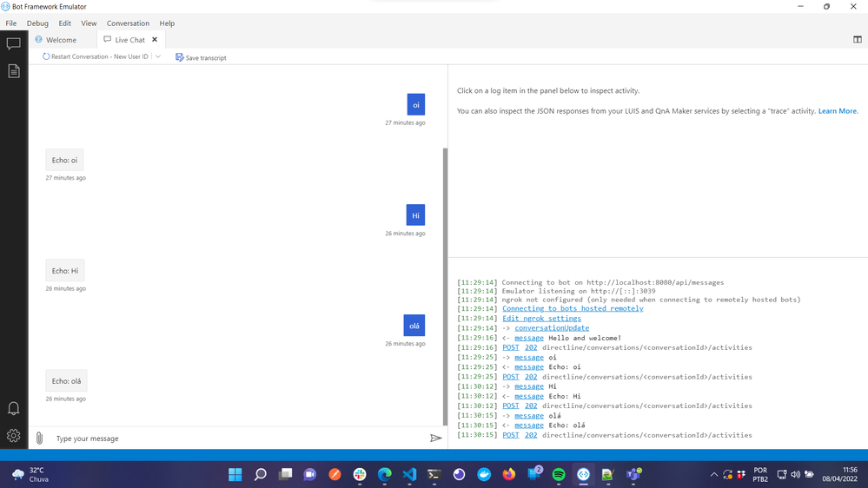Screen dimensions: 868x488
Task: Inspect the message log 'Echo: olá'
Action: click(529, 425)
